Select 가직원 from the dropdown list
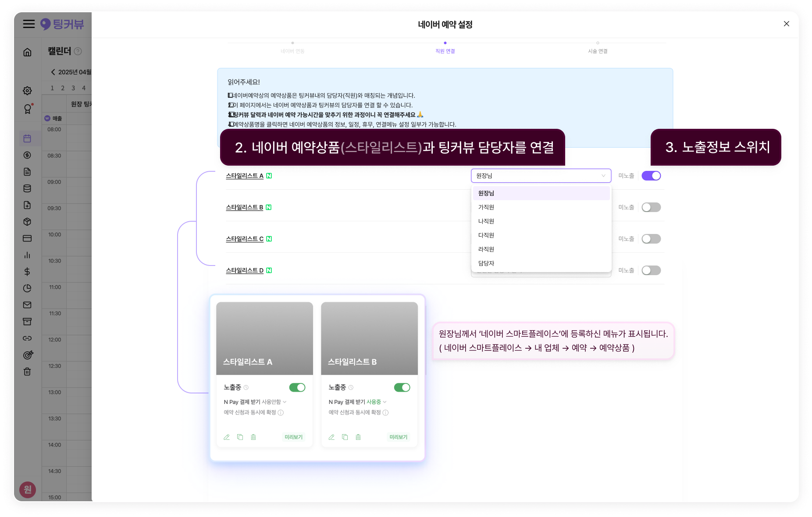 point(541,207)
